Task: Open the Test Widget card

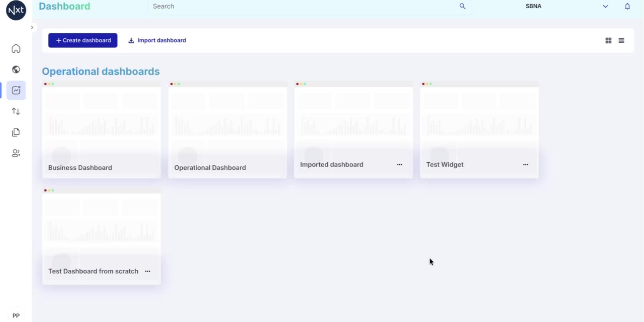Action: pyautogui.click(x=479, y=130)
